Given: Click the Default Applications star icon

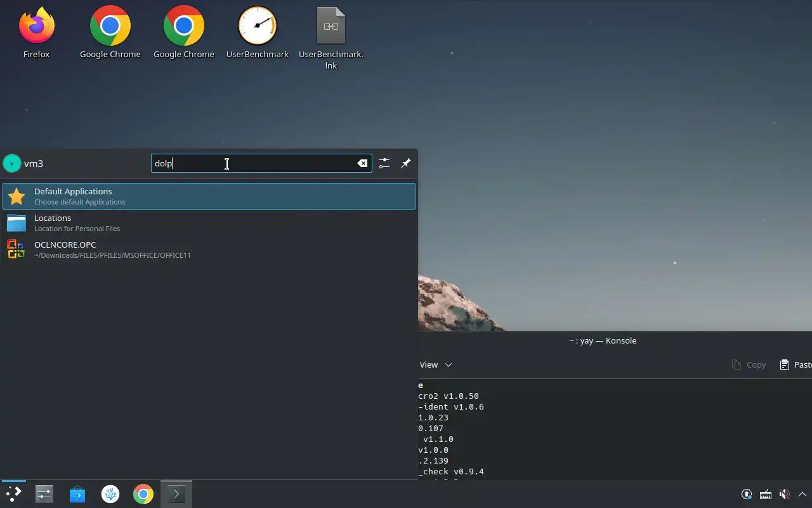Looking at the screenshot, I should 16,196.
